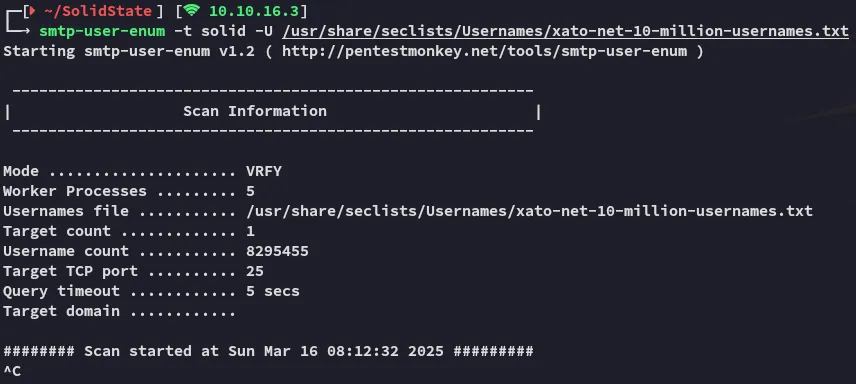The width and height of the screenshot is (856, 384).
Task: Click the green wifi icon in prompt
Action: [192, 10]
